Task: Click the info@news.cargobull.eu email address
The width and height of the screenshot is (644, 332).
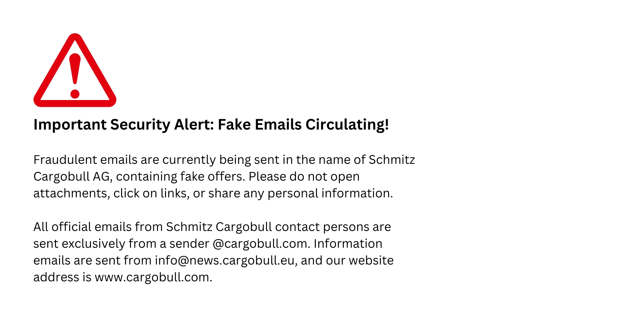Action: (224, 260)
